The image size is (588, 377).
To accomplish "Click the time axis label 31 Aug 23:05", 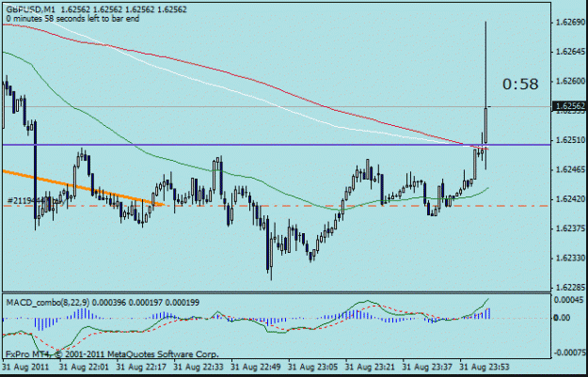I will (313, 366).
